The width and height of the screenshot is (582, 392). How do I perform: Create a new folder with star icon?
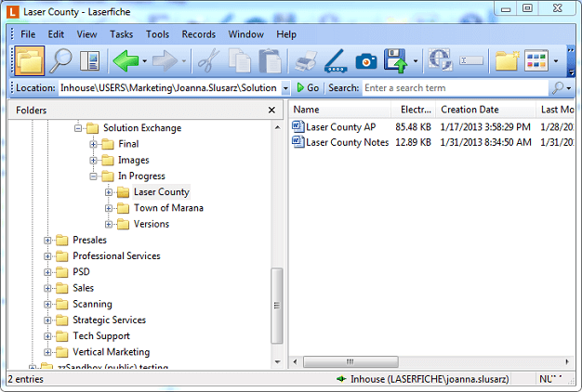(x=507, y=60)
